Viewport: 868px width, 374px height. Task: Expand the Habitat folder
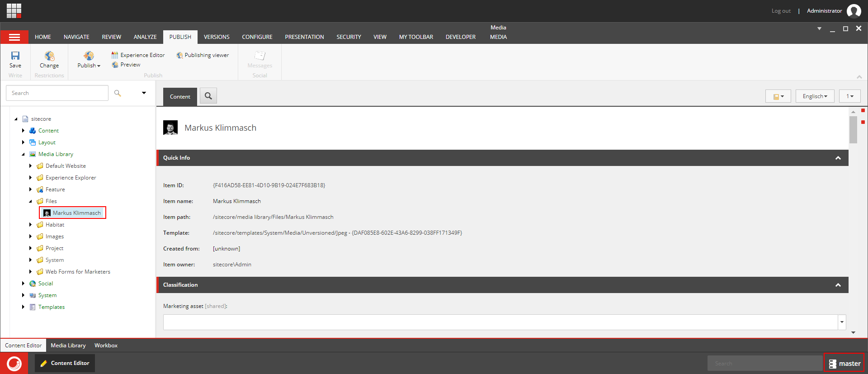click(30, 225)
